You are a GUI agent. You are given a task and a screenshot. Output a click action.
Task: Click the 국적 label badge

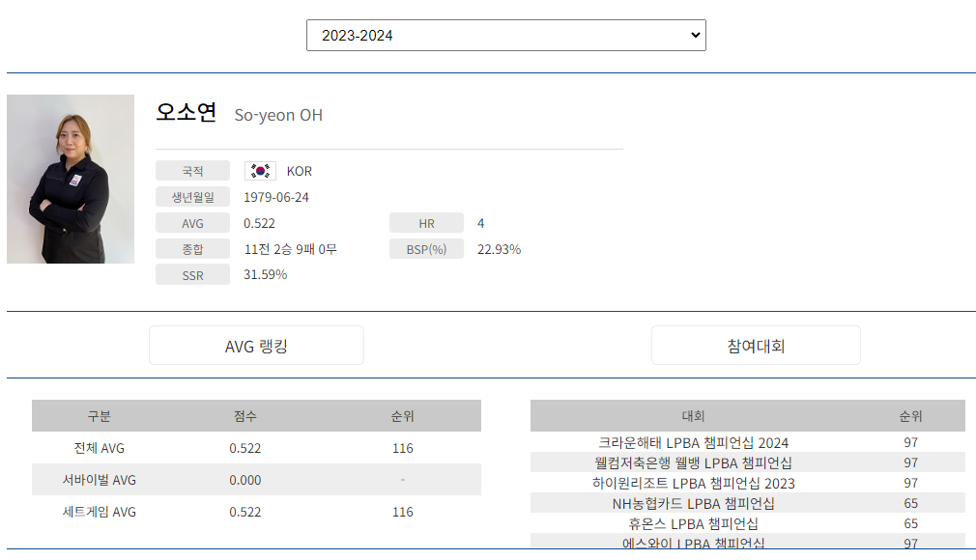192,170
